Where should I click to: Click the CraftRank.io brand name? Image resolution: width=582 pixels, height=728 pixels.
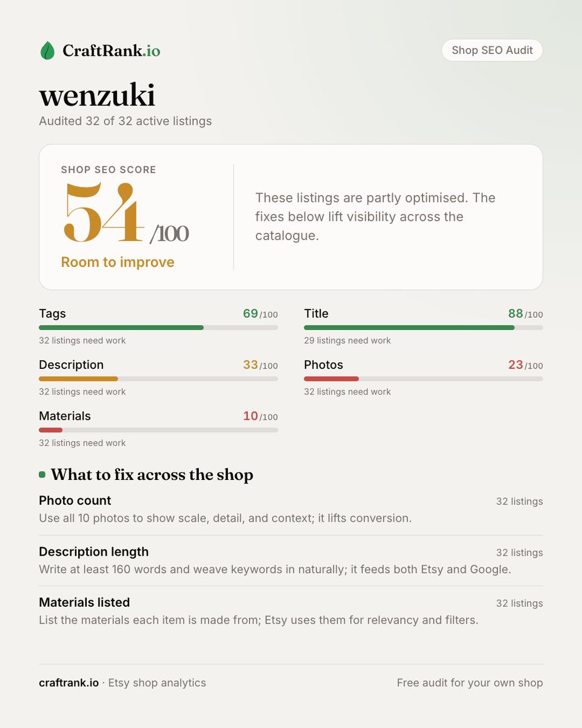[112, 50]
